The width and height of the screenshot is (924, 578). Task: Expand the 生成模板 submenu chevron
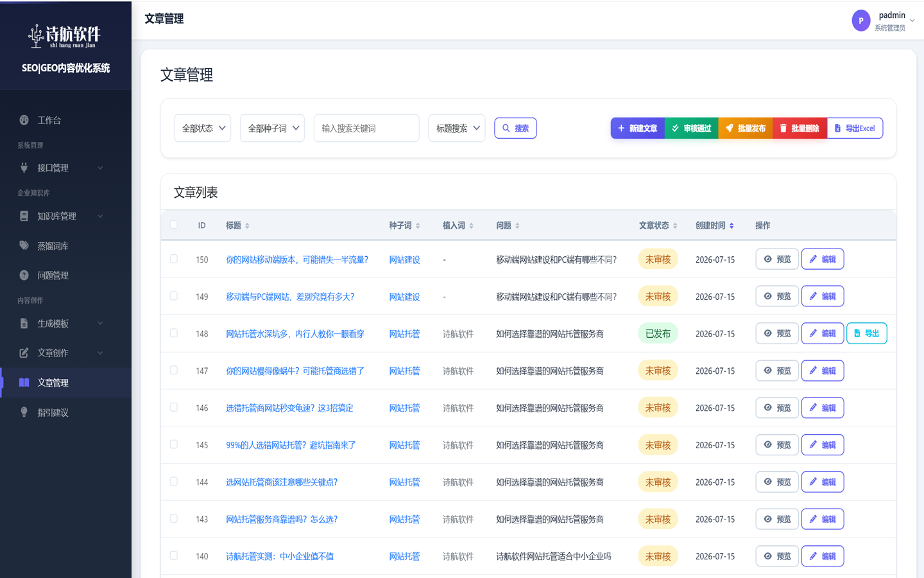pos(100,324)
